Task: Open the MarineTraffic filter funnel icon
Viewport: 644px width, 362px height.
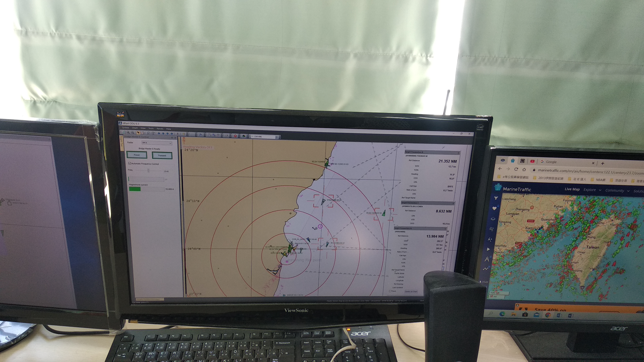Action: (x=496, y=198)
